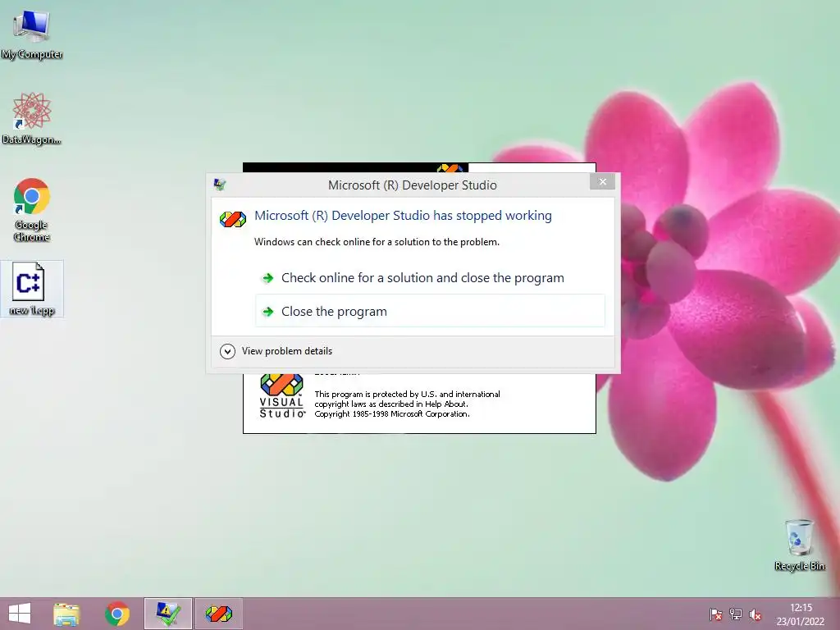Close the Developer Studio error dialog
The image size is (840, 630).
coord(603,181)
